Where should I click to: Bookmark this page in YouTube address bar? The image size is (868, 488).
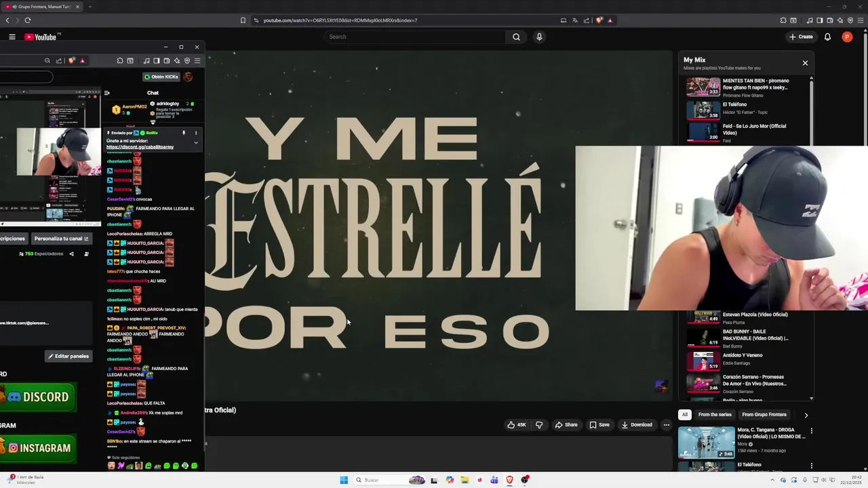(x=243, y=20)
